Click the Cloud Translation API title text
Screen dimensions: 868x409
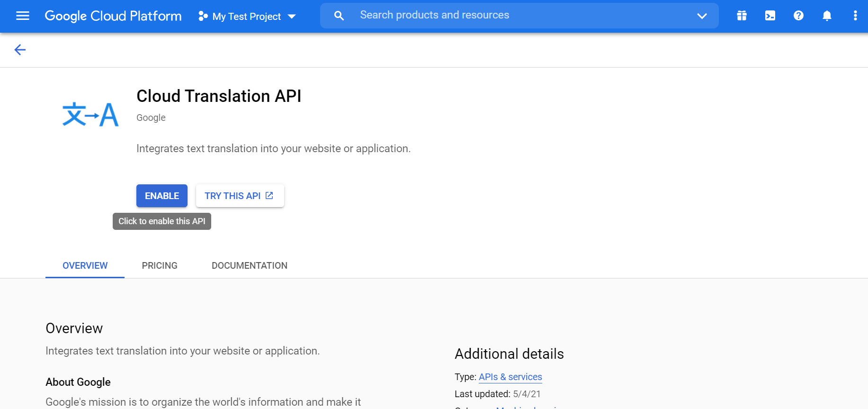tap(219, 96)
